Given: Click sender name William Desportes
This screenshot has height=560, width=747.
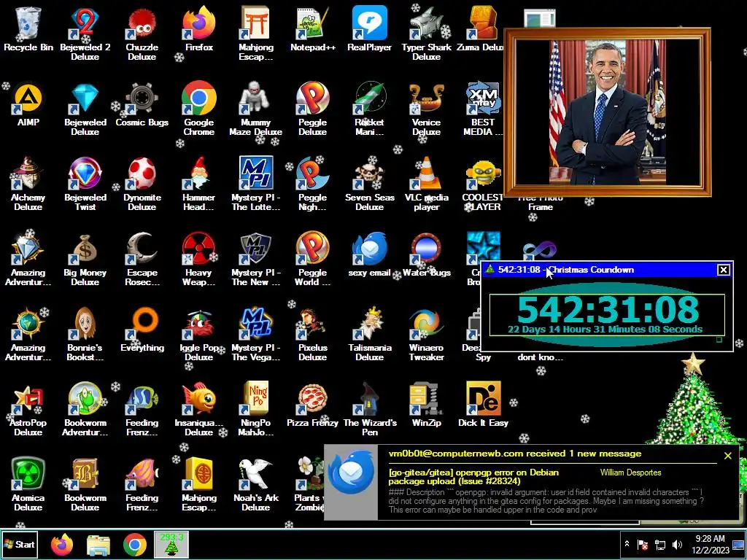Looking at the screenshot, I should click(x=630, y=472).
